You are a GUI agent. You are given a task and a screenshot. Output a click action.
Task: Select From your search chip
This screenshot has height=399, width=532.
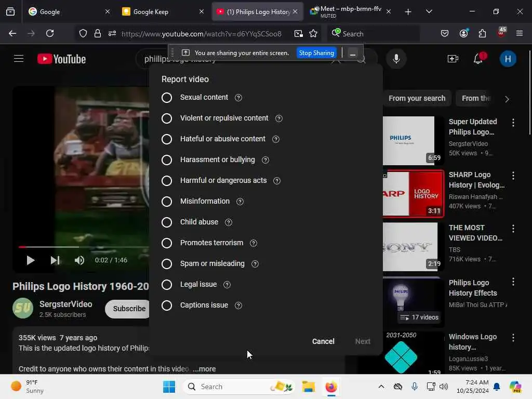(417, 98)
